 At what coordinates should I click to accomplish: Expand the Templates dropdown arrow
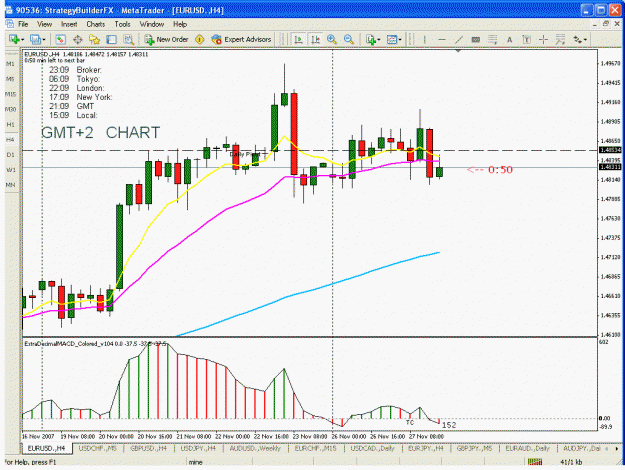pos(400,39)
